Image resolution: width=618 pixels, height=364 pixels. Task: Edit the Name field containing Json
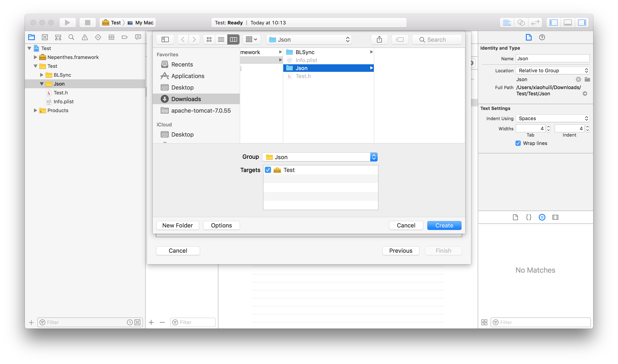coord(553,59)
